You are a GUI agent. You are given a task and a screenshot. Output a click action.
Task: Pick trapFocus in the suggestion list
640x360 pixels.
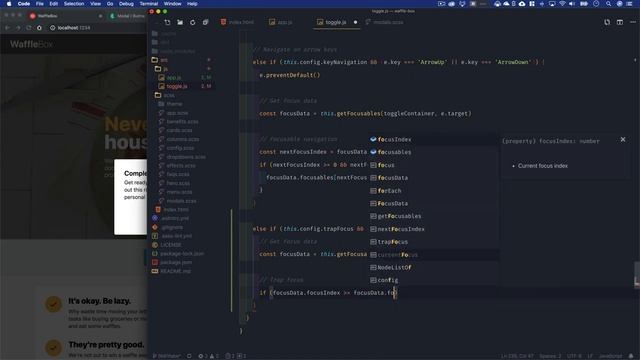click(x=433, y=242)
